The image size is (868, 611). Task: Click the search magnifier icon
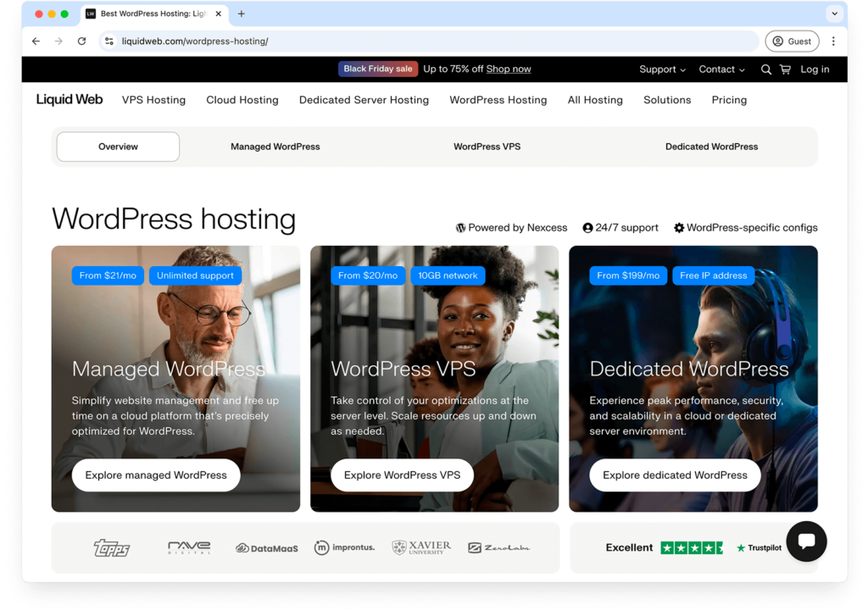pyautogui.click(x=766, y=69)
